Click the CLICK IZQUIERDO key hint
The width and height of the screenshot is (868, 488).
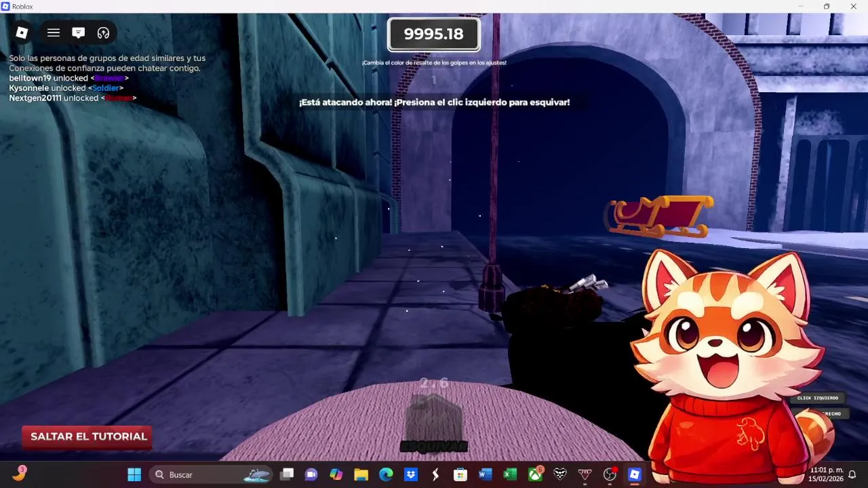pos(817,398)
